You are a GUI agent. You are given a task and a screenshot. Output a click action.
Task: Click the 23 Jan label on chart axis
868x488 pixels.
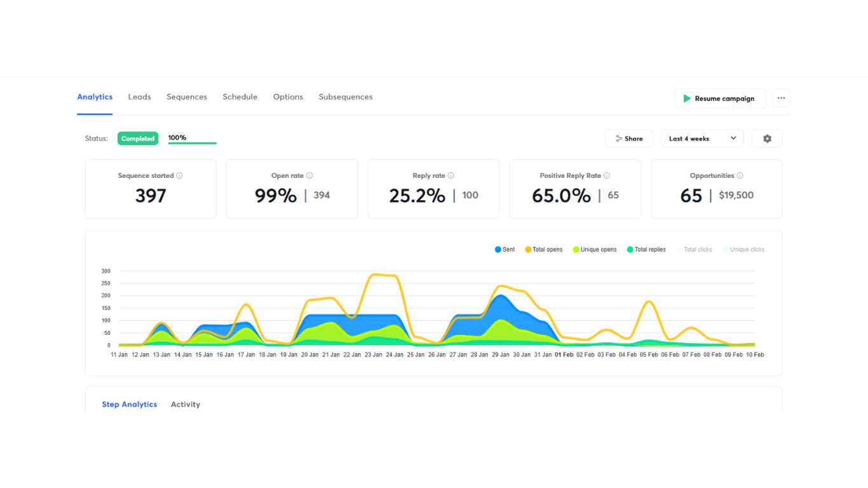(x=372, y=355)
